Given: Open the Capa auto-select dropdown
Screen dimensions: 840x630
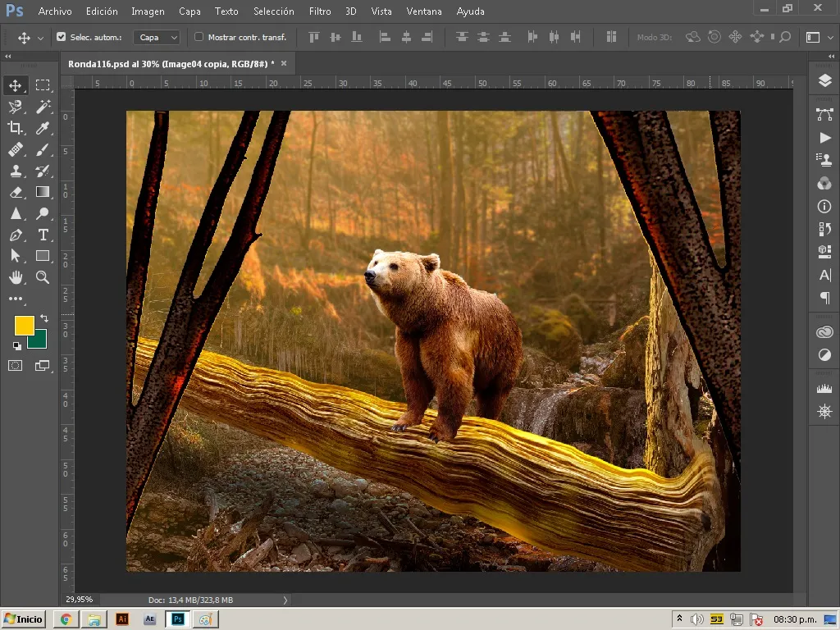Looking at the screenshot, I should click(x=157, y=37).
